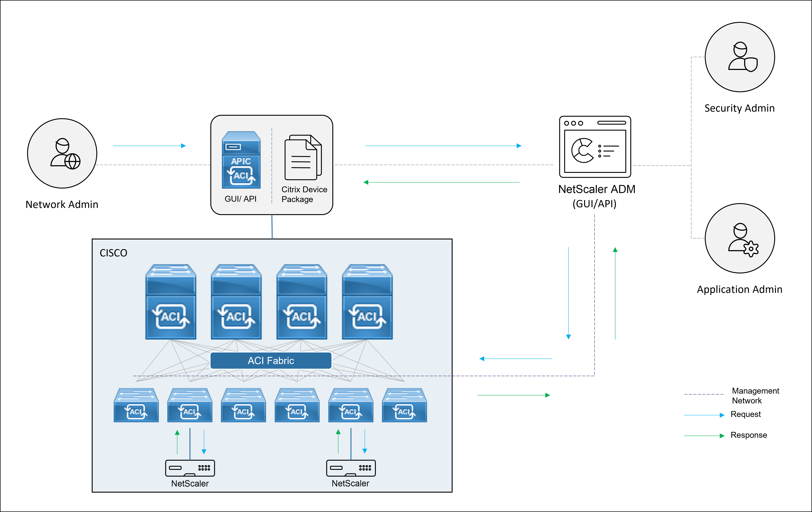Click the Security Admin user icon
Screen dimensions: 812x512
tap(740, 57)
